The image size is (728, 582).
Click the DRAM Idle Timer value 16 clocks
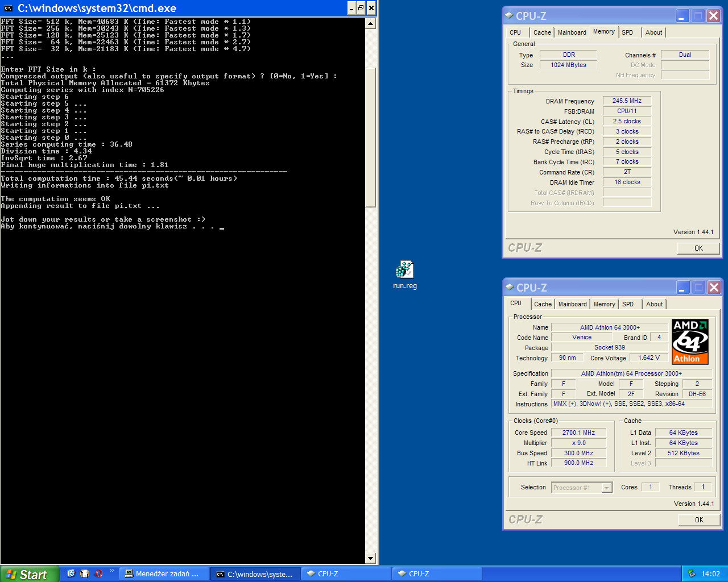point(627,182)
